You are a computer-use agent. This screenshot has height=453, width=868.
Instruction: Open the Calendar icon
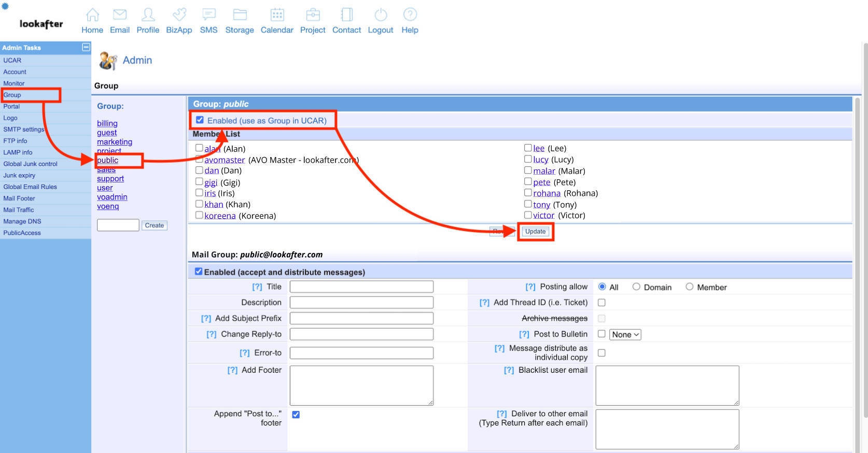[277, 15]
